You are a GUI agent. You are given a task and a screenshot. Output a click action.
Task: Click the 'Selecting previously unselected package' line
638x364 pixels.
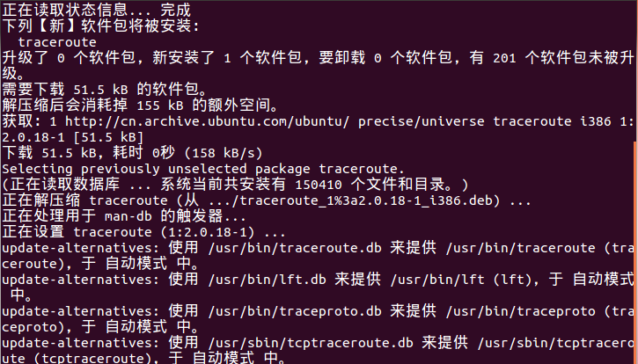pos(204,167)
